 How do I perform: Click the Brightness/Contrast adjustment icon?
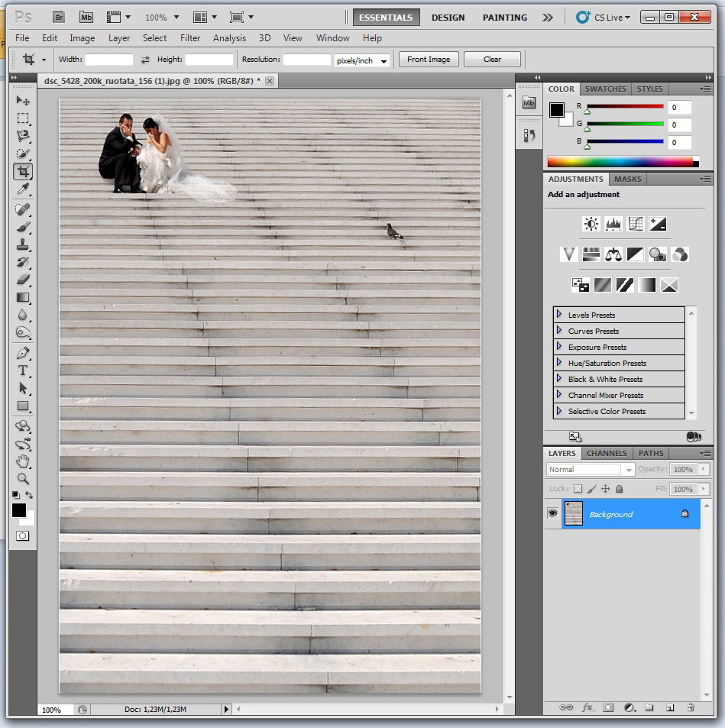point(591,224)
